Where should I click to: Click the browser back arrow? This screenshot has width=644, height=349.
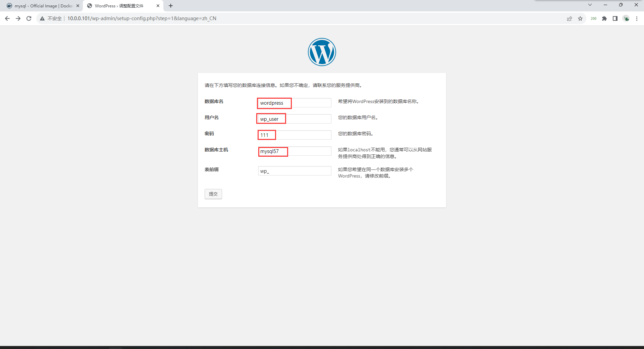pos(7,18)
